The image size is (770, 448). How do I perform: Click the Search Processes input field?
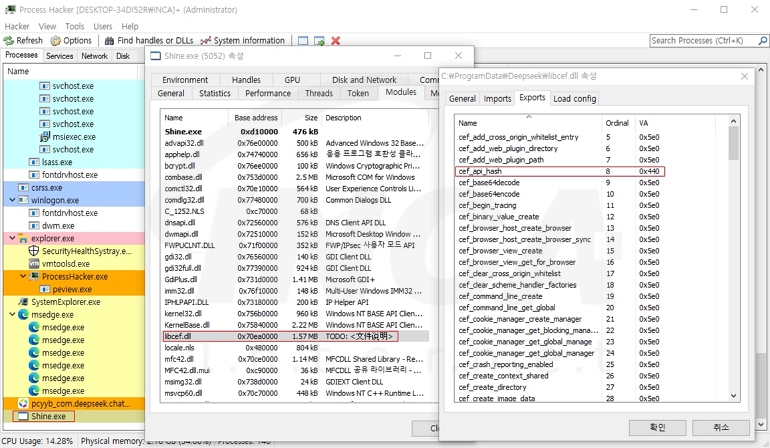703,41
